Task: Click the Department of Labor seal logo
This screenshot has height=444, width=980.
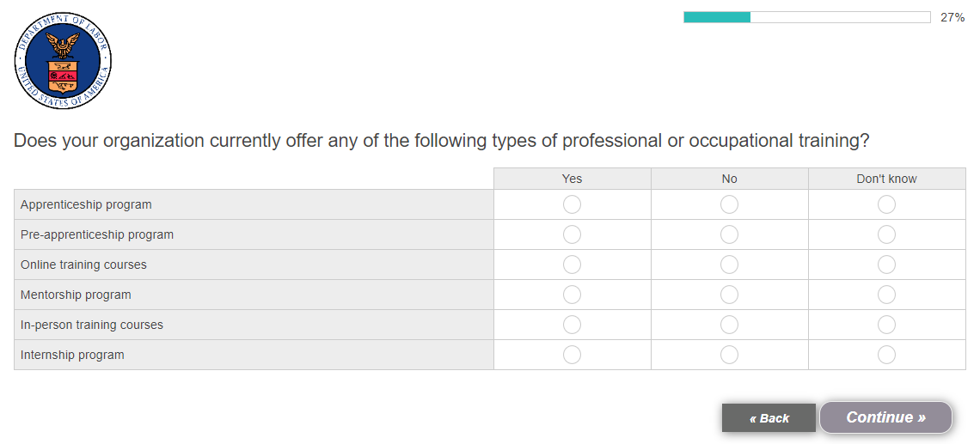Action: pyautogui.click(x=63, y=61)
